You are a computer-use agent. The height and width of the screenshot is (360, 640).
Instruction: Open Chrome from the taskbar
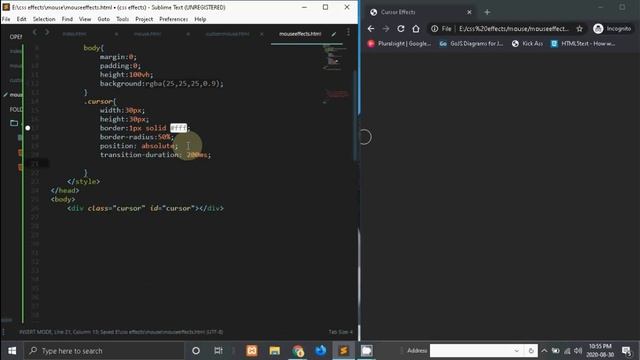[x=298, y=351]
